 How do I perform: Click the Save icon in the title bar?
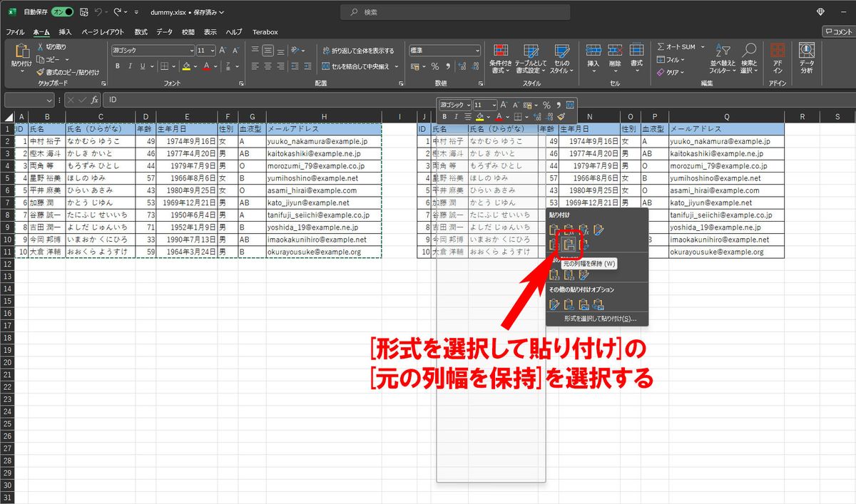point(84,12)
